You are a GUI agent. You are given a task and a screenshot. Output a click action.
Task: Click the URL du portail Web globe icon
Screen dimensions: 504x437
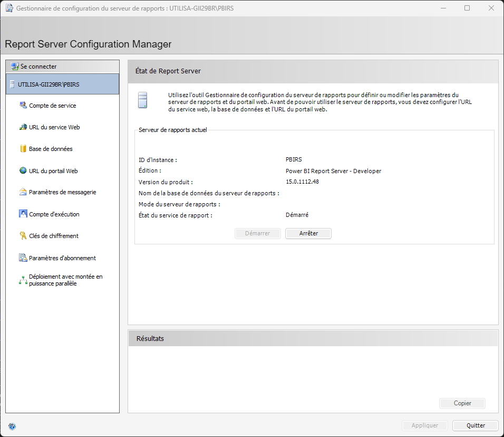[23, 170]
